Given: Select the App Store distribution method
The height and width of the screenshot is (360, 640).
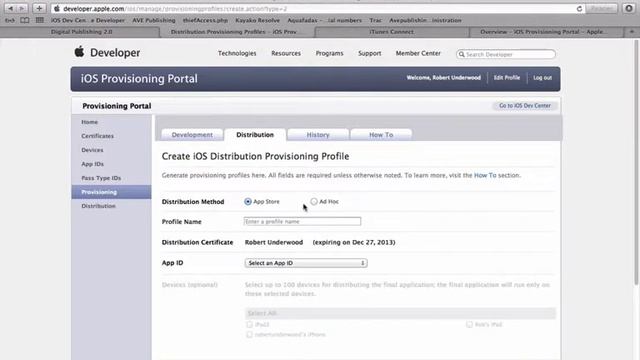Looking at the screenshot, I should point(248,202).
